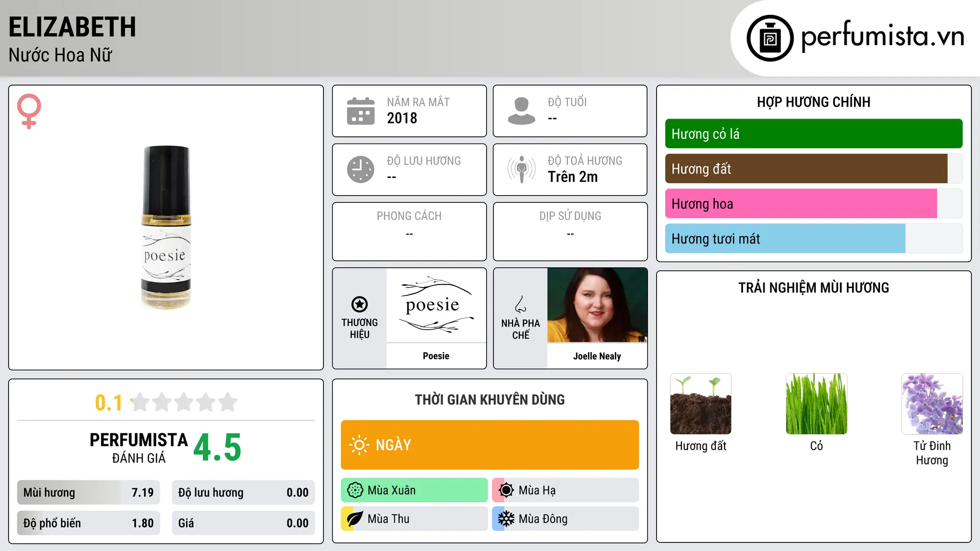Click the clock icon beside Độ Lưu Hương

click(361, 169)
